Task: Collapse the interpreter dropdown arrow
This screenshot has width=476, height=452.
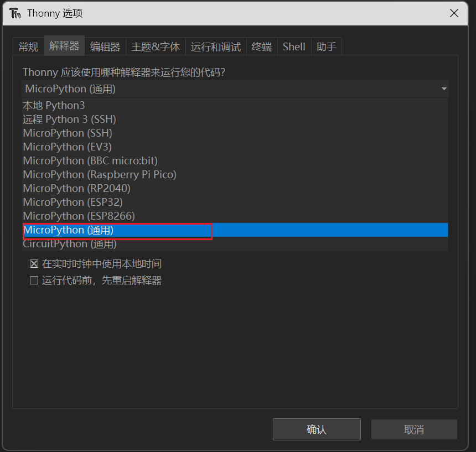Action: point(444,89)
